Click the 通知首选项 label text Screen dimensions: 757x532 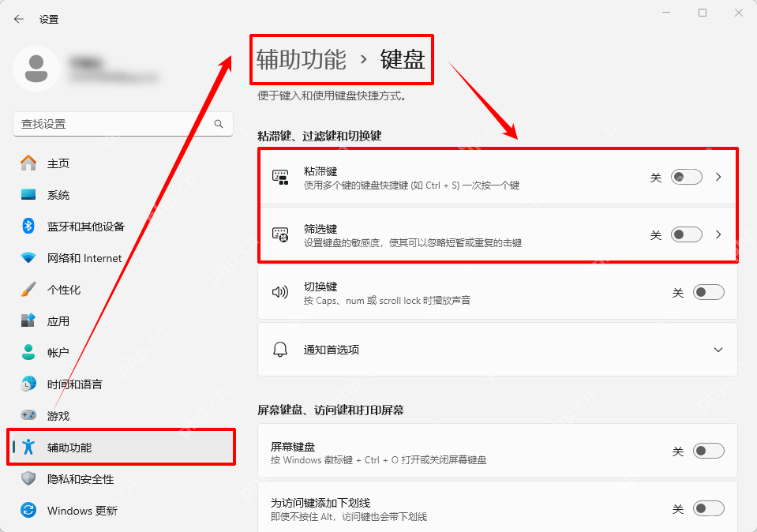point(332,350)
